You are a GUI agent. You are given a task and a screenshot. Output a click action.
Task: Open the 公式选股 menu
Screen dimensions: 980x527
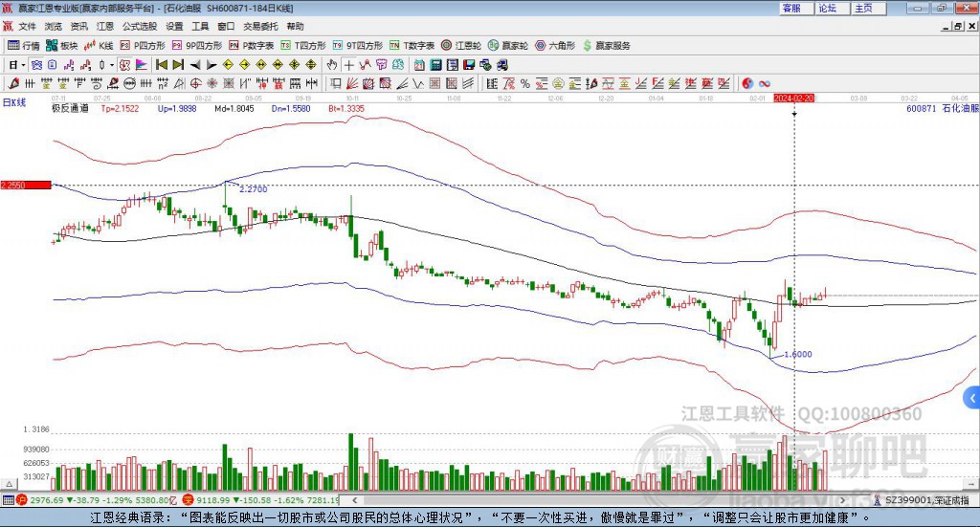point(140,26)
